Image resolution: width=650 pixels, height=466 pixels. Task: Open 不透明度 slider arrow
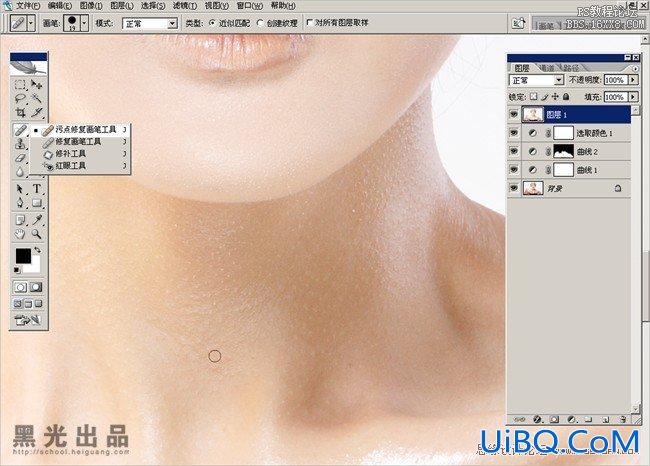coord(633,80)
